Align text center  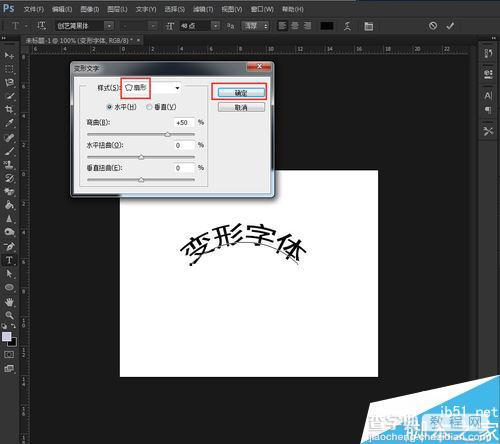(295, 26)
